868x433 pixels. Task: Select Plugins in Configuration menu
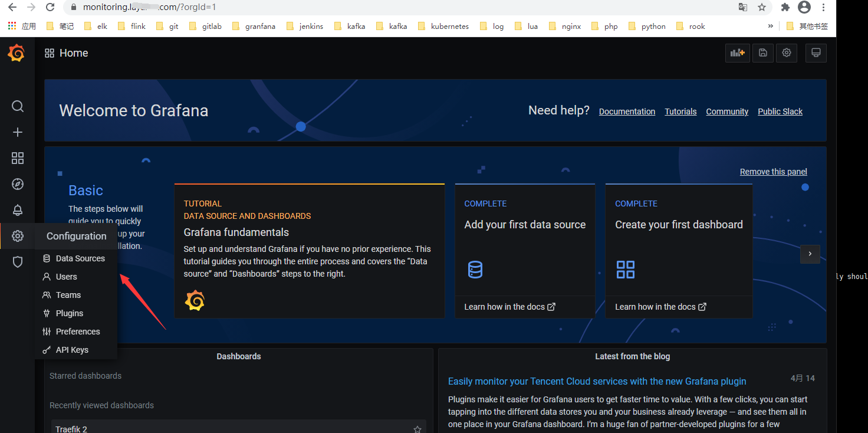(76, 313)
